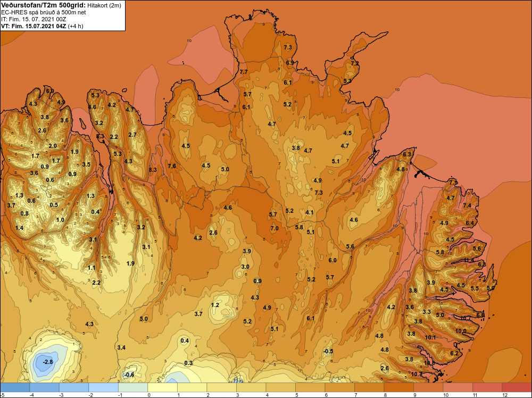Click the 'Hitakort (2m)' header text
Screen dimensions: 532x398
point(104,5)
